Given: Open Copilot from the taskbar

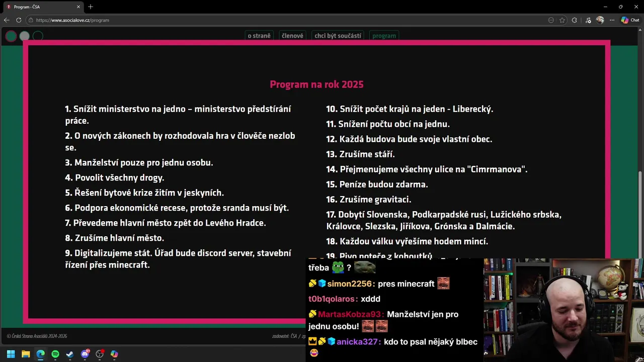Looking at the screenshot, I should coord(114,354).
